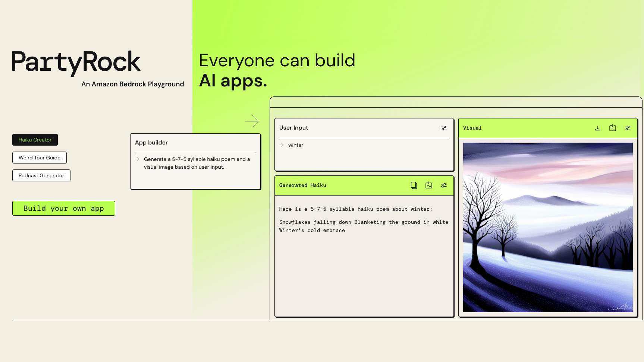This screenshot has width=644, height=362.
Task: Copy the Generated Haiku text
Action: click(x=414, y=185)
